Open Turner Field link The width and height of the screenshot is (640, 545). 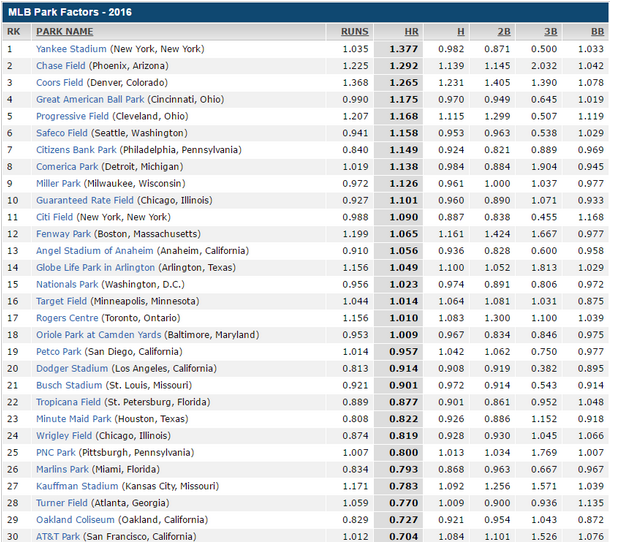(62, 503)
